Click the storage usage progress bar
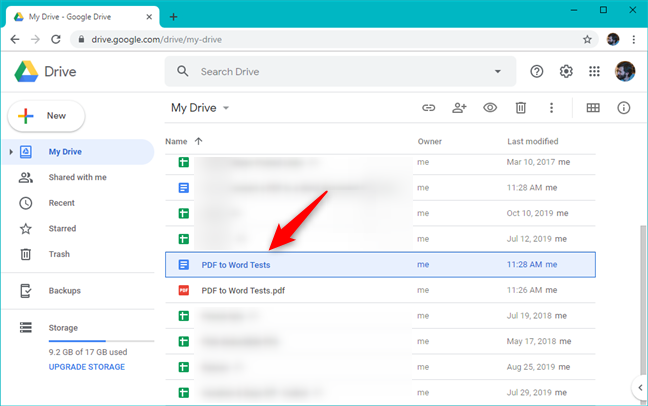The width and height of the screenshot is (648, 406). point(101,341)
